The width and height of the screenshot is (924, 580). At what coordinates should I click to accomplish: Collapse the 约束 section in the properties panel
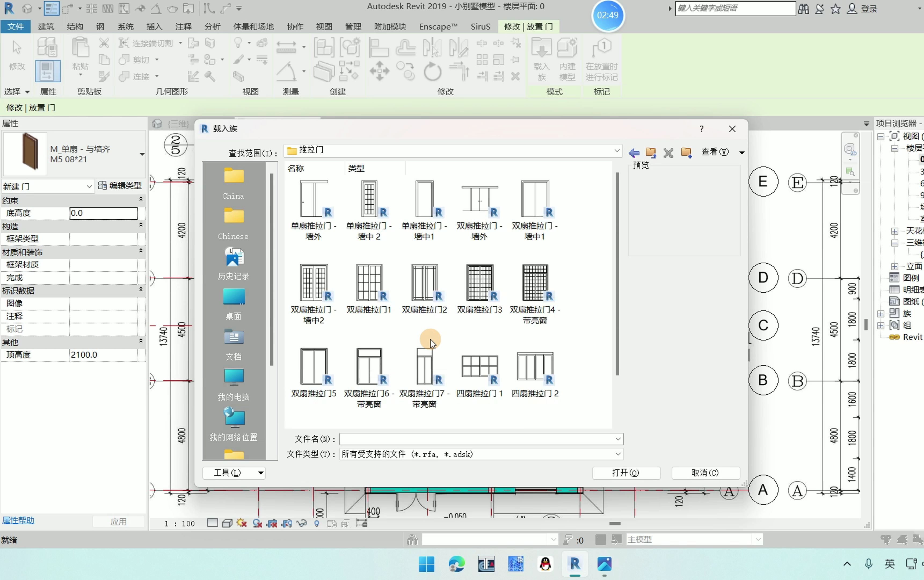(141, 199)
